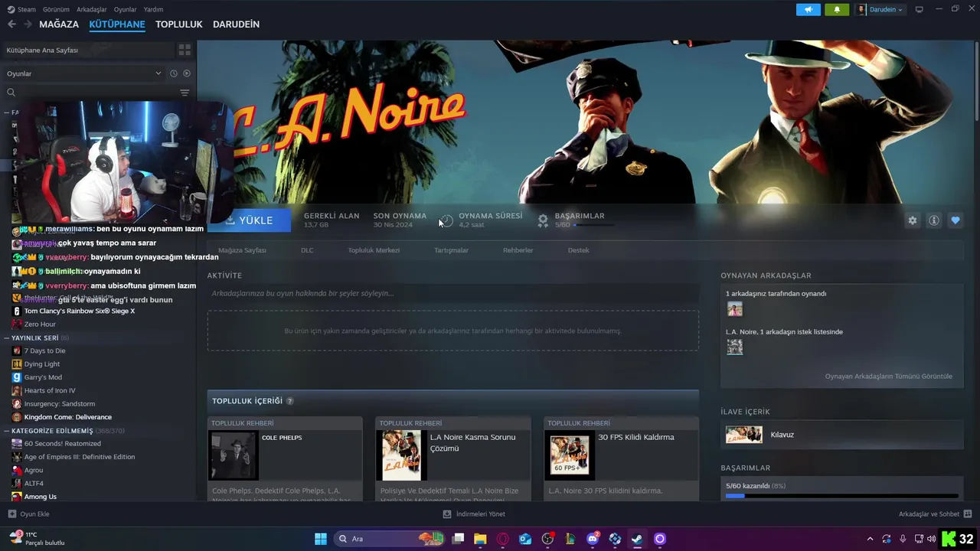Go back with the left arrow
Viewport: 980px width, 551px height.
click(11, 24)
